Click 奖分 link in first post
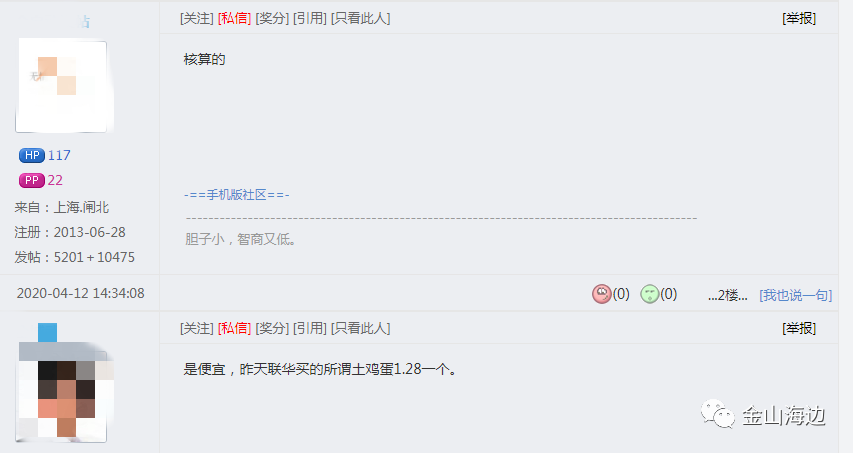The width and height of the screenshot is (853, 453). [272, 18]
